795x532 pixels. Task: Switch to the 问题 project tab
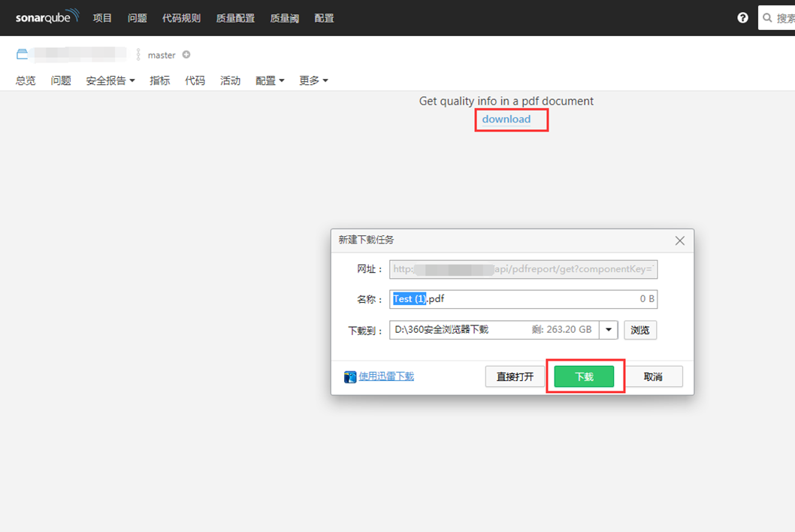coord(61,80)
